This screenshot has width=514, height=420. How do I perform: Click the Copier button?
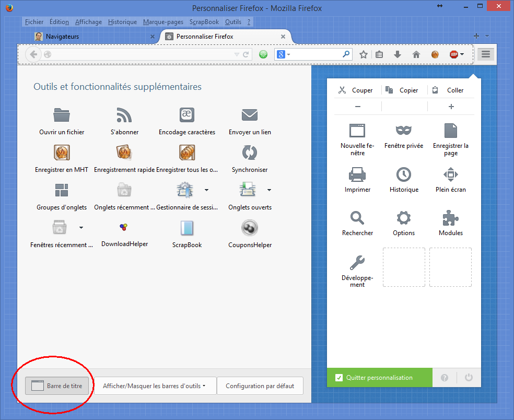tap(404, 90)
